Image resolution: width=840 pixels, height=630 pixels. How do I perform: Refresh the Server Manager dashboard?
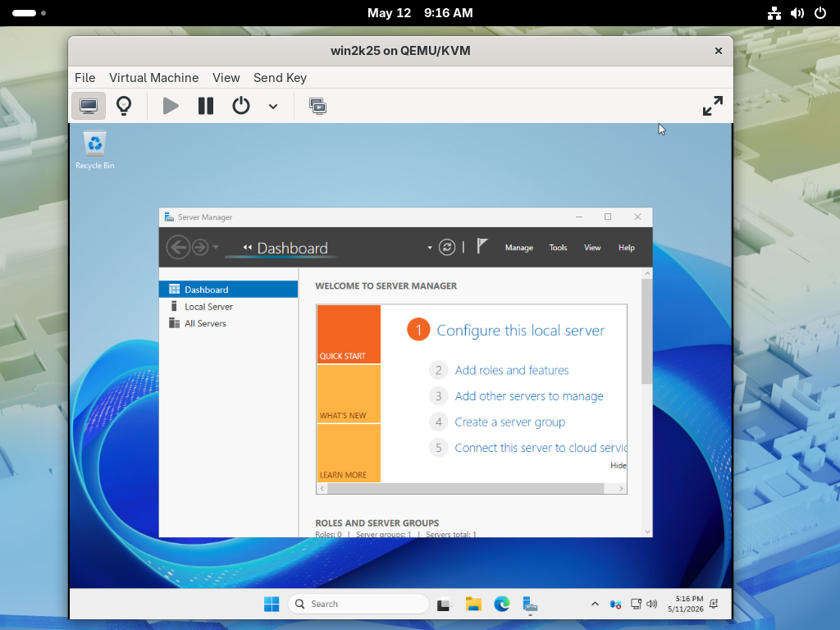[447, 247]
